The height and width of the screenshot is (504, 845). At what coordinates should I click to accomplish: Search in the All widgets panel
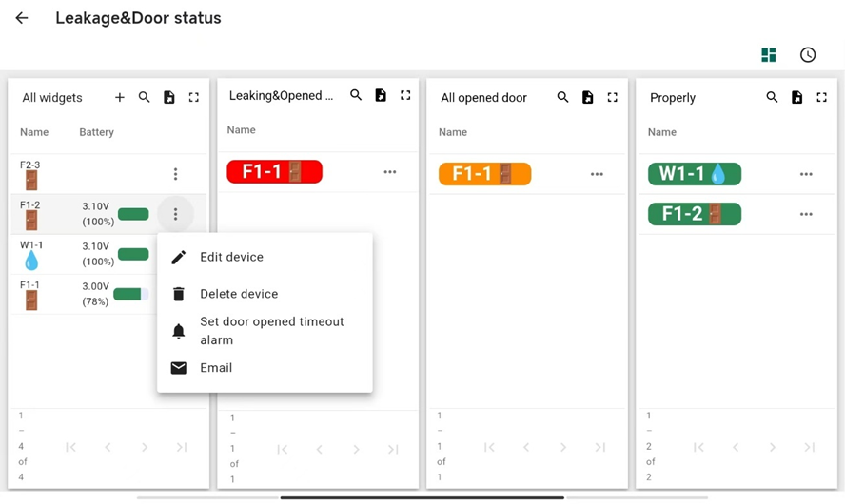pyautogui.click(x=145, y=97)
